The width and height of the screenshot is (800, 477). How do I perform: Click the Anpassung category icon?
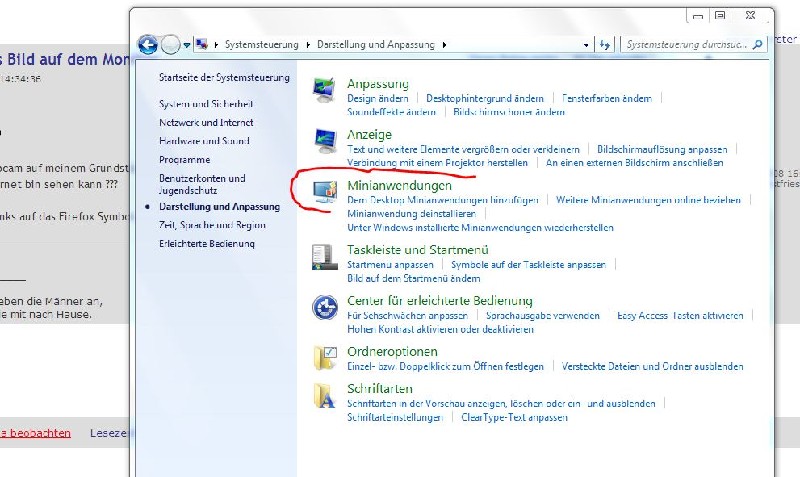point(325,90)
